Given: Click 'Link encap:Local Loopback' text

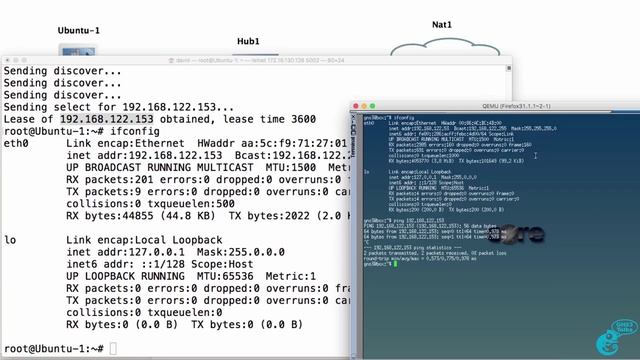Looking at the screenshot, I should (144, 240).
